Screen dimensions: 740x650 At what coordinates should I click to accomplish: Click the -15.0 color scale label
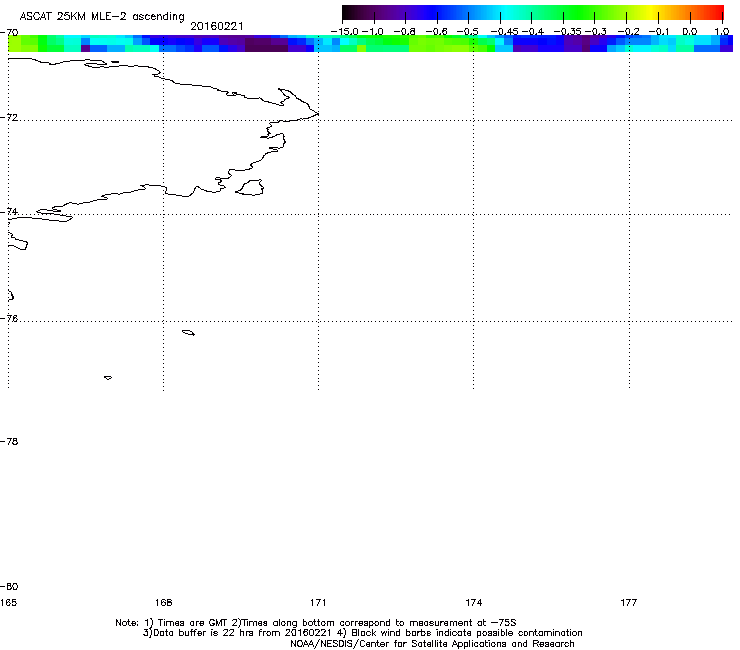[x=345, y=32]
